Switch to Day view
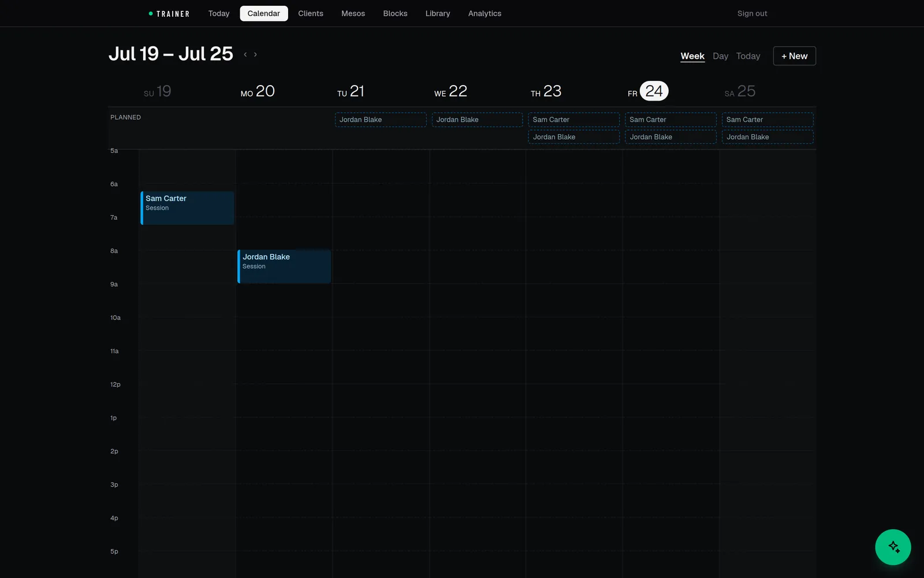 [x=720, y=56]
